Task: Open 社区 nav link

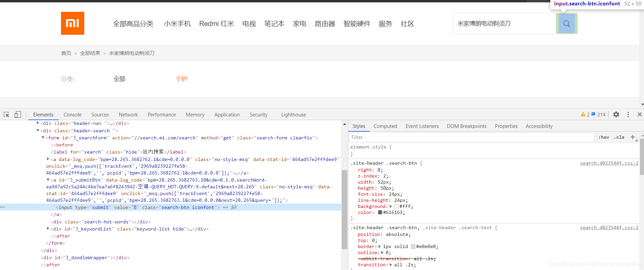Action: coord(407,24)
